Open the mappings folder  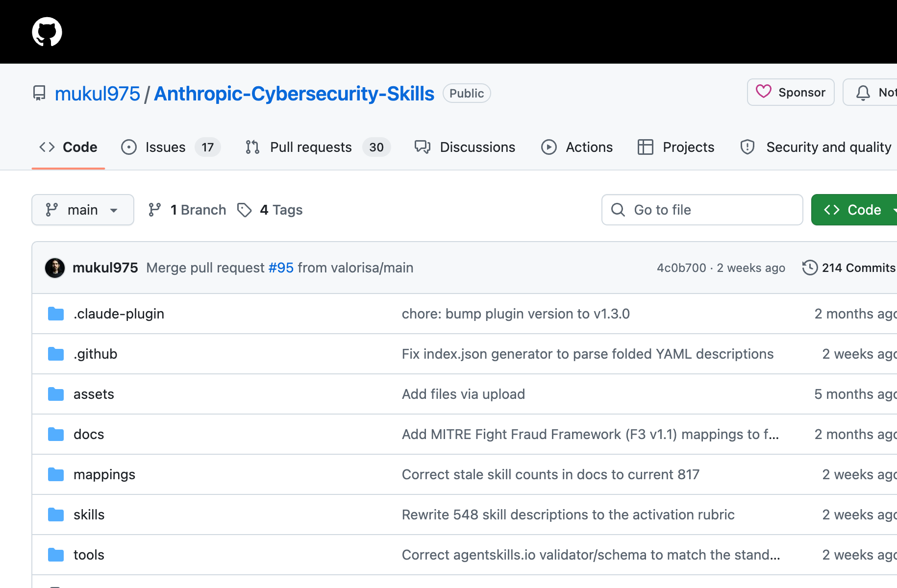point(104,474)
